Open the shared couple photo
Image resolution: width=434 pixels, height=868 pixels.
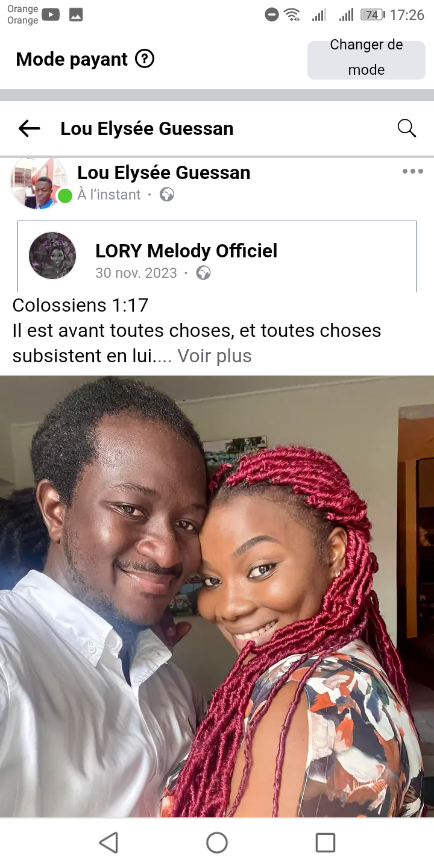pos(217,596)
